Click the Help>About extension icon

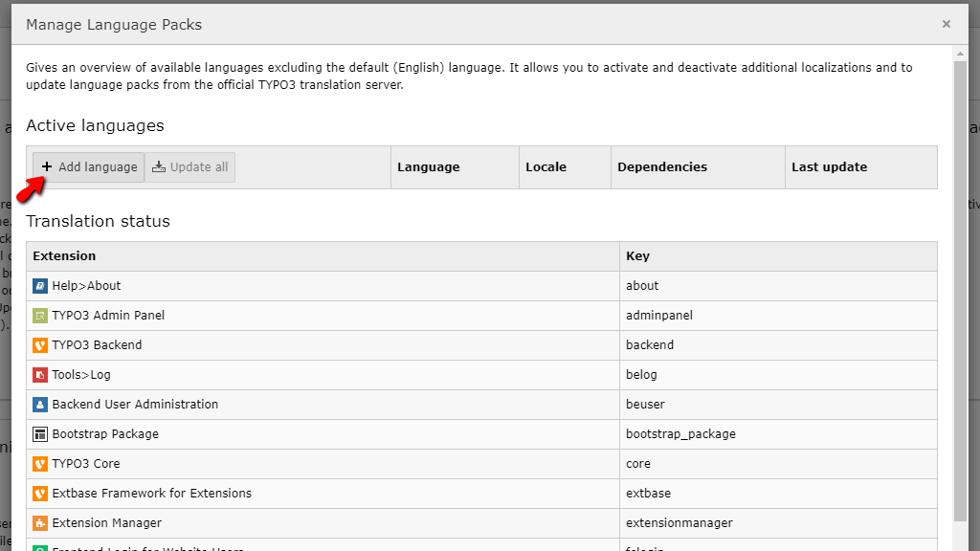pos(40,286)
